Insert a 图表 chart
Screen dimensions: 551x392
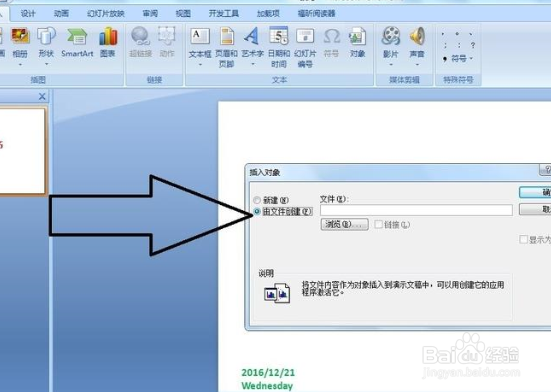pos(108,42)
